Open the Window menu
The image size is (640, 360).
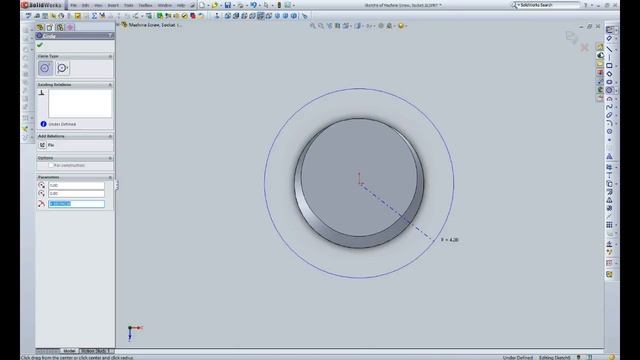pos(165,5)
